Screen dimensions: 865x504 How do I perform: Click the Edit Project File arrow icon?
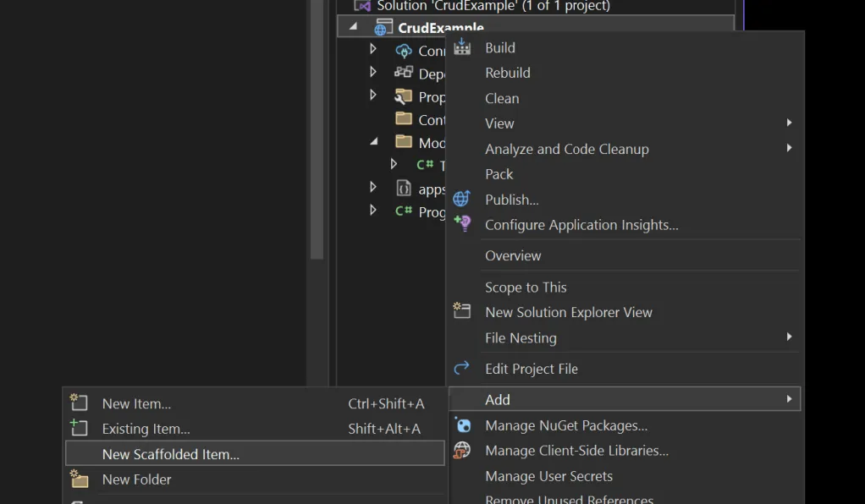pos(461,367)
